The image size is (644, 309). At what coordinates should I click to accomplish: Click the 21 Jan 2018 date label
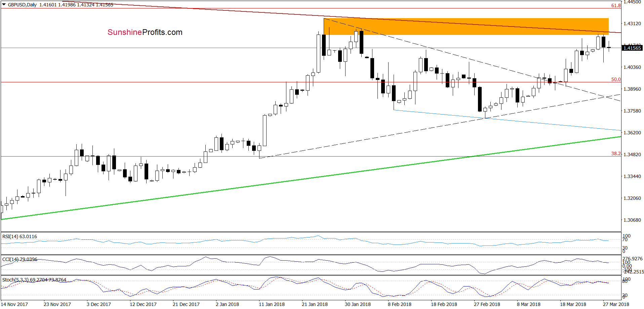tap(315, 304)
